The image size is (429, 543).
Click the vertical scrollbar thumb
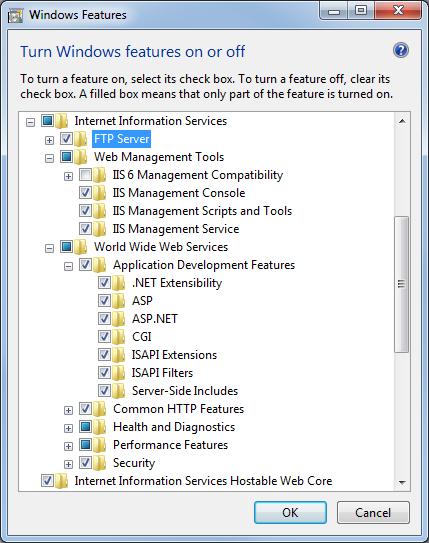[x=402, y=284]
